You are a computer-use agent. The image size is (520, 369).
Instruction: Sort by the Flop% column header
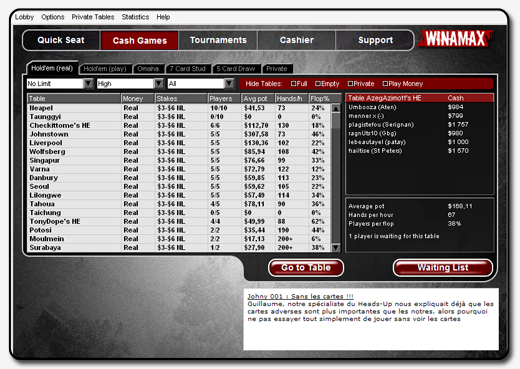pyautogui.click(x=325, y=98)
